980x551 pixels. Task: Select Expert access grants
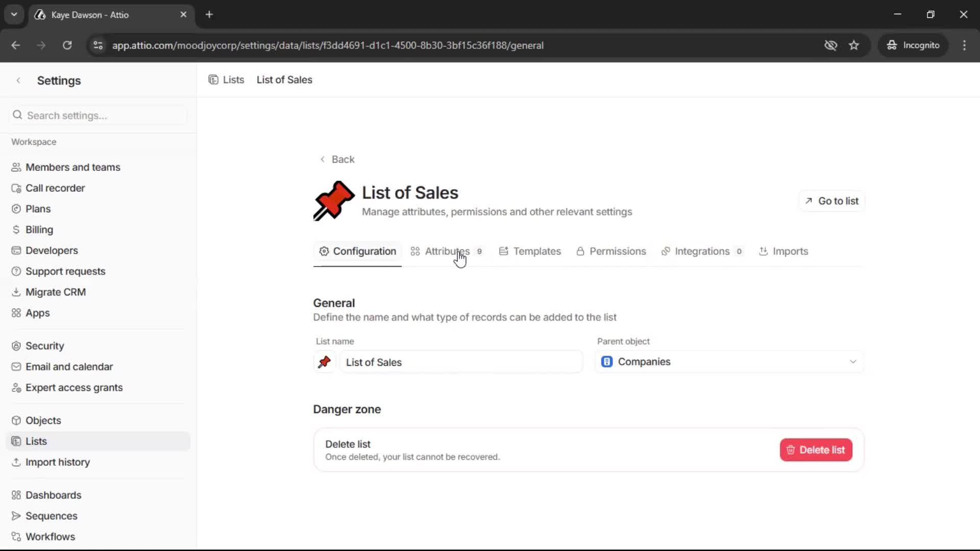coord(73,388)
